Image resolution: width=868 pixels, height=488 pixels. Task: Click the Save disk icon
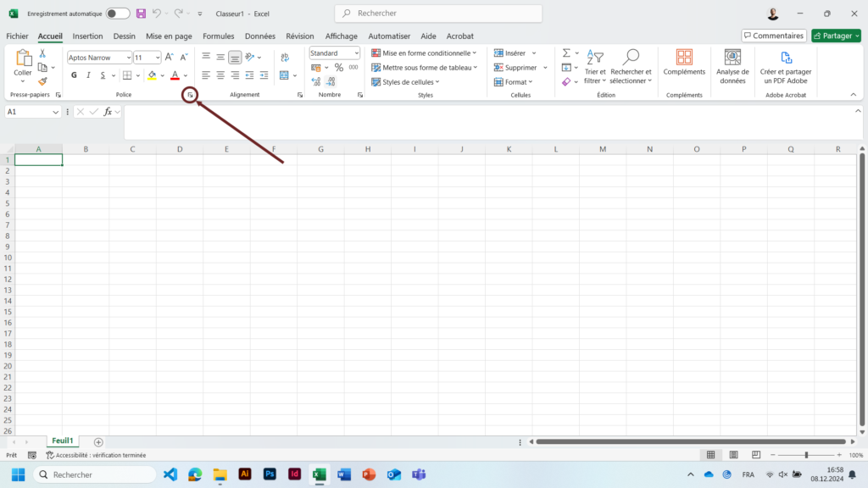(142, 14)
